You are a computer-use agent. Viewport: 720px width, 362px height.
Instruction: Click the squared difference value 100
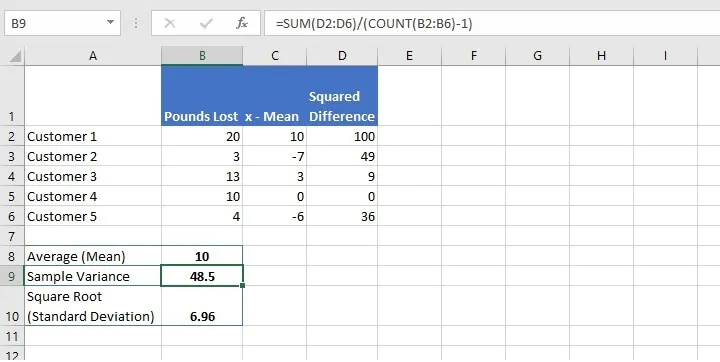click(x=342, y=136)
